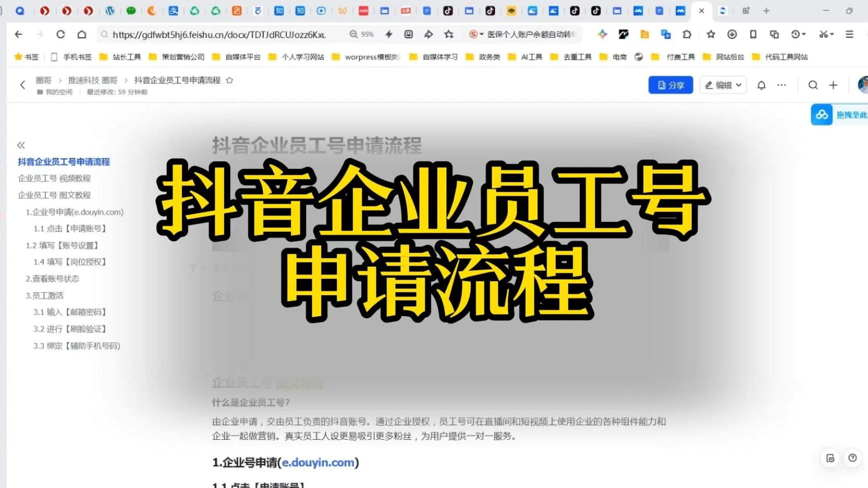The image size is (868, 488).
Task: Click the lightning speed mode icon
Action: pos(389,34)
